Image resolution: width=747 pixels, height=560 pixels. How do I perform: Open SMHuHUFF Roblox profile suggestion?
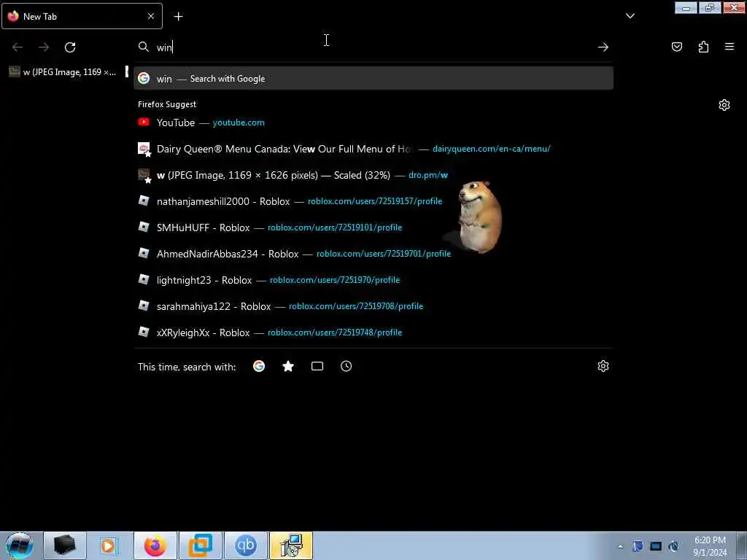click(x=373, y=227)
